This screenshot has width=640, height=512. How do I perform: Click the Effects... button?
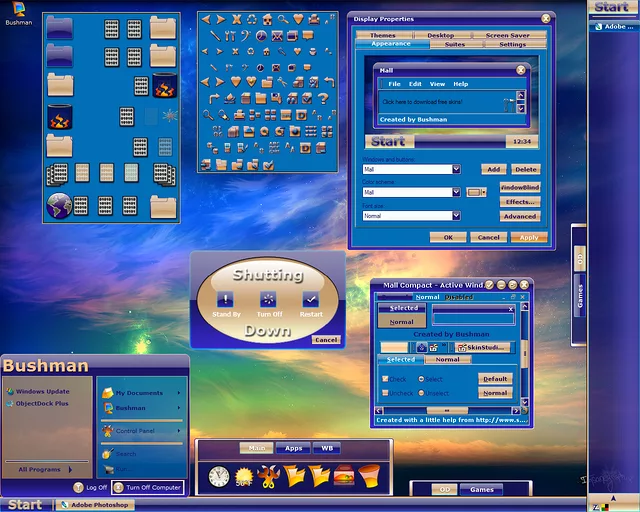tap(519, 202)
